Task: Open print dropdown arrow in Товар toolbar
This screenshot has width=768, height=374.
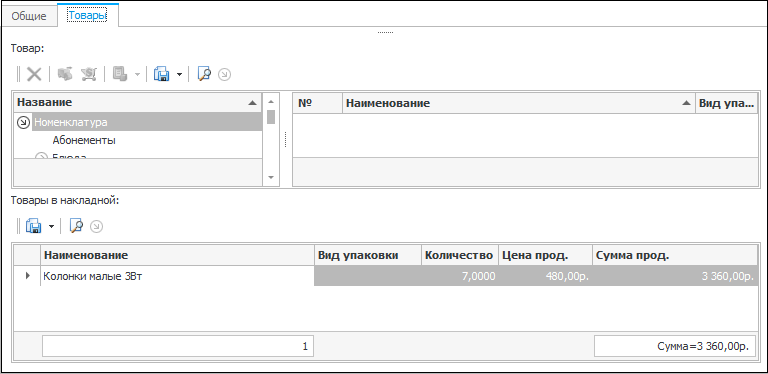Action: click(179, 75)
